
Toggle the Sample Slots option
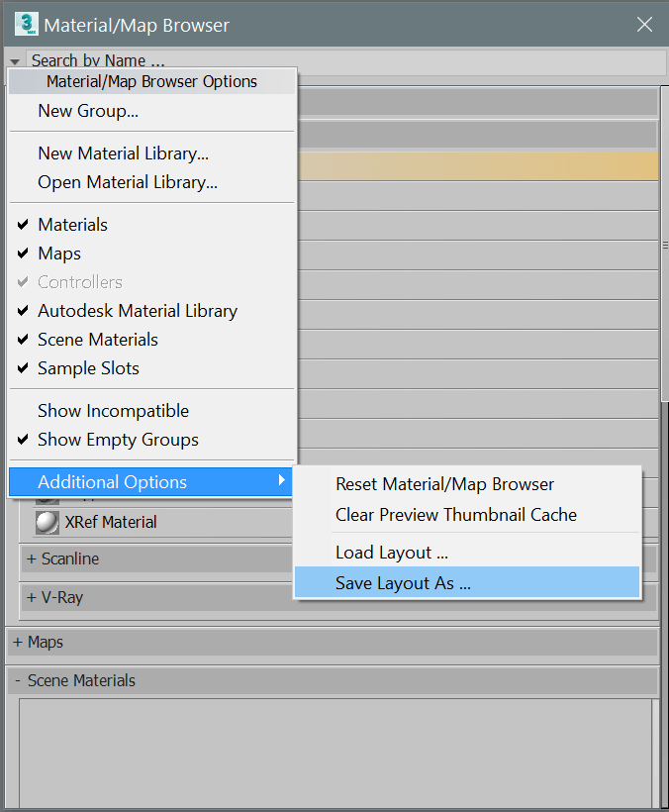(x=152, y=368)
